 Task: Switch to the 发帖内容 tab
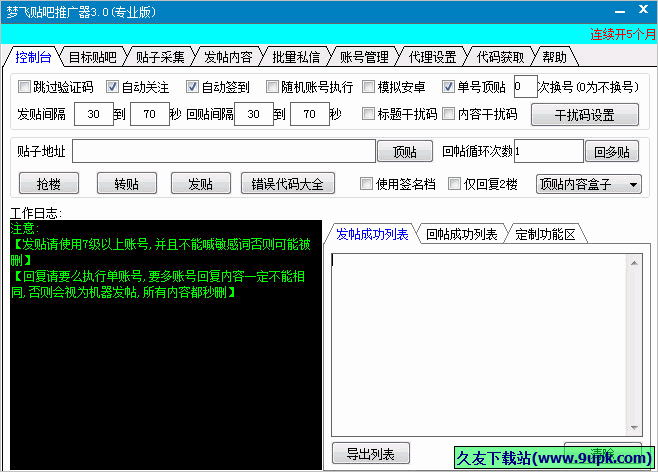coord(228,57)
